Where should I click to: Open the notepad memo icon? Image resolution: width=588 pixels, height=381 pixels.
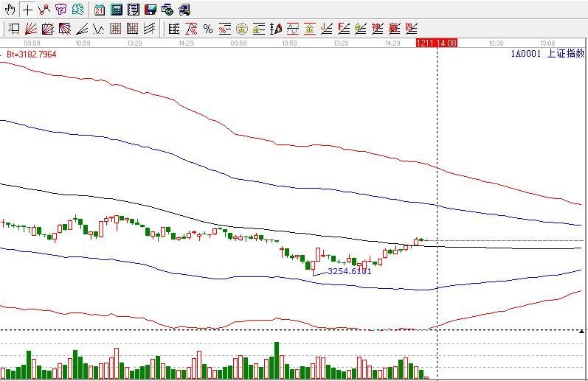[133, 10]
